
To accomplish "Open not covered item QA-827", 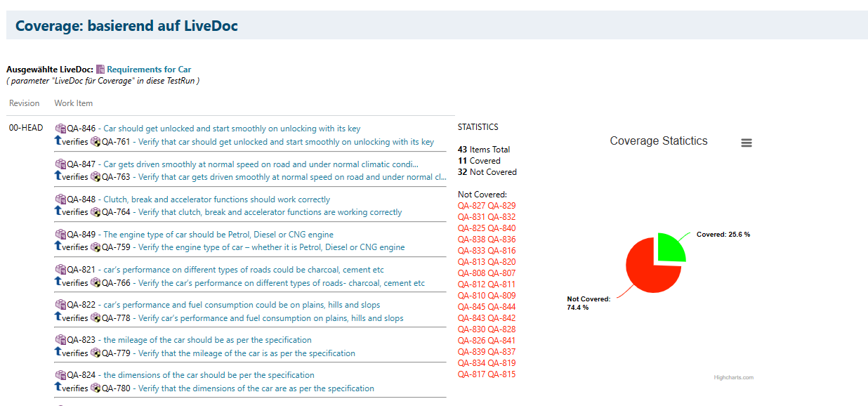I will 471,206.
